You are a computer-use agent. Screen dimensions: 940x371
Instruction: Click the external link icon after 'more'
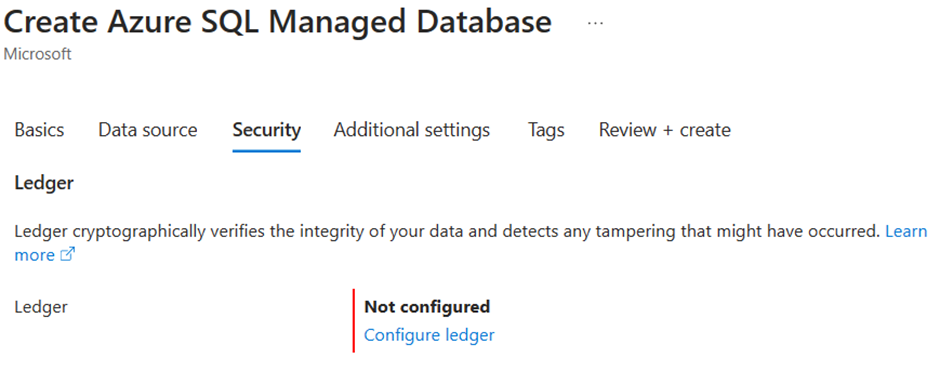pyautogui.click(x=67, y=255)
